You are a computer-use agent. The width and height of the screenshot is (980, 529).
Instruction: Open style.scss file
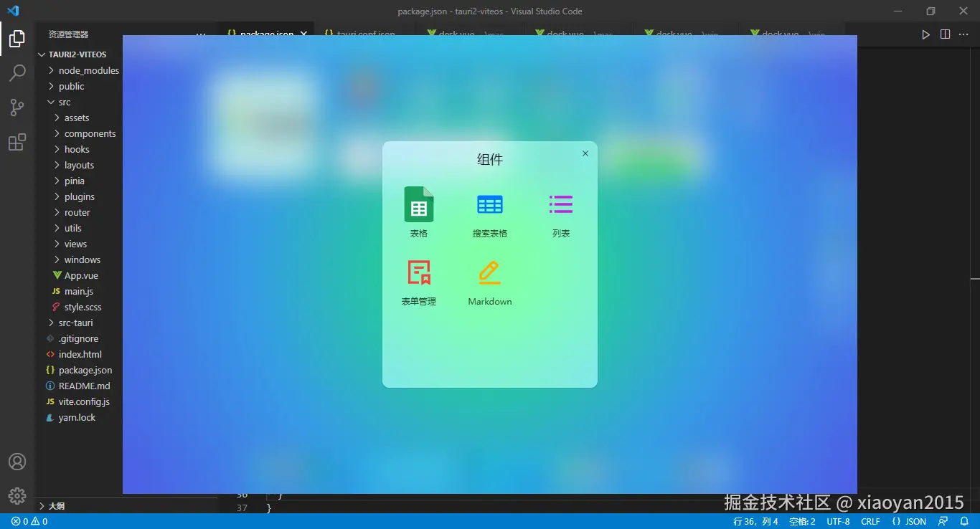click(x=83, y=307)
